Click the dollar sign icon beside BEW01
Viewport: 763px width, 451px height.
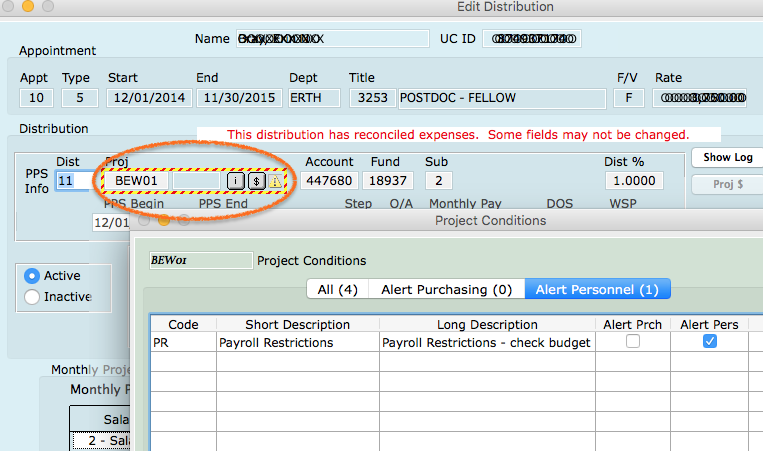[256, 181]
